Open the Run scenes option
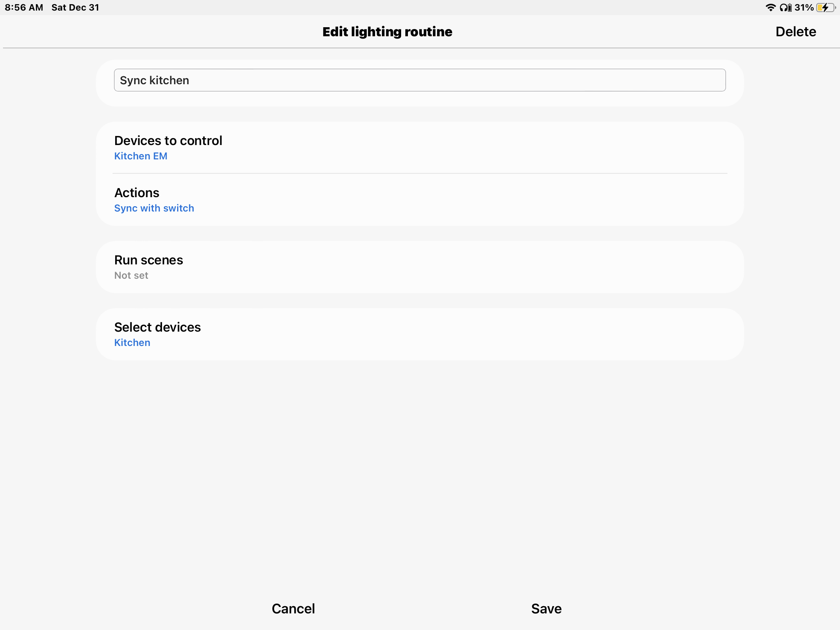 point(420,267)
